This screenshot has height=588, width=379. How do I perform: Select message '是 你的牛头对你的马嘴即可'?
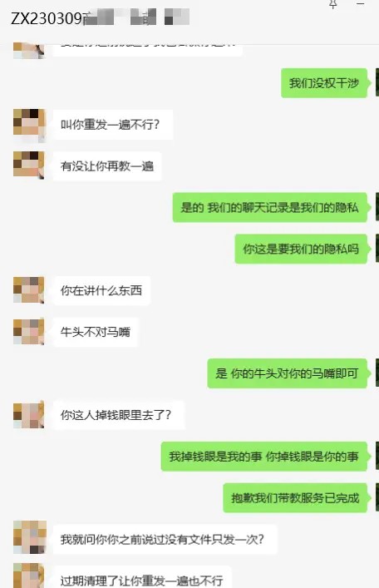pos(287,373)
